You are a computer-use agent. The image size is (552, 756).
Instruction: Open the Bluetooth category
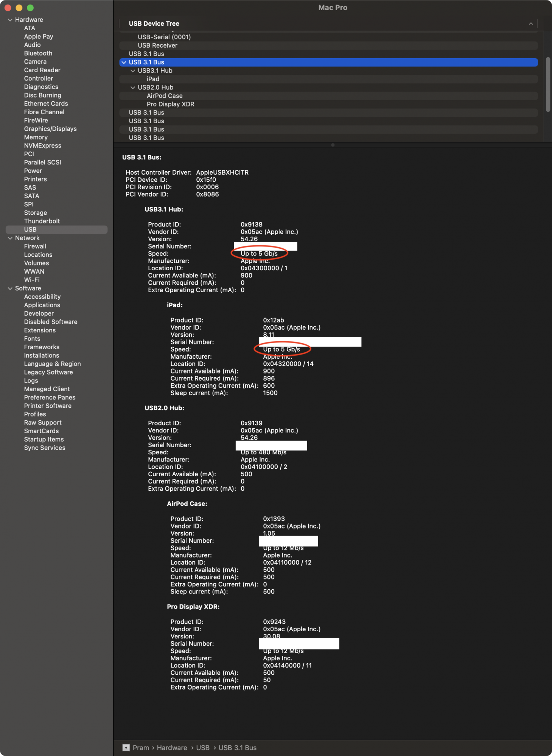tap(38, 53)
